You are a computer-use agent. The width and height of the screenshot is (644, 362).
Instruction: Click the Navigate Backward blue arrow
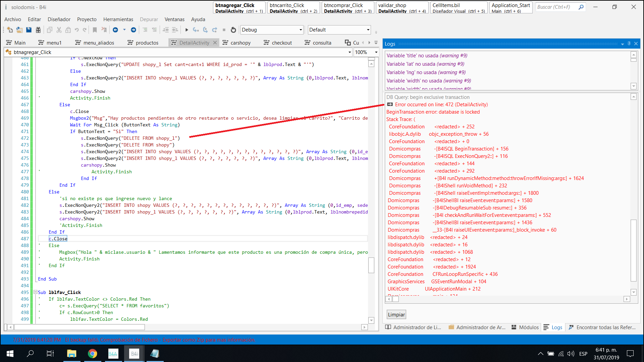(115, 30)
